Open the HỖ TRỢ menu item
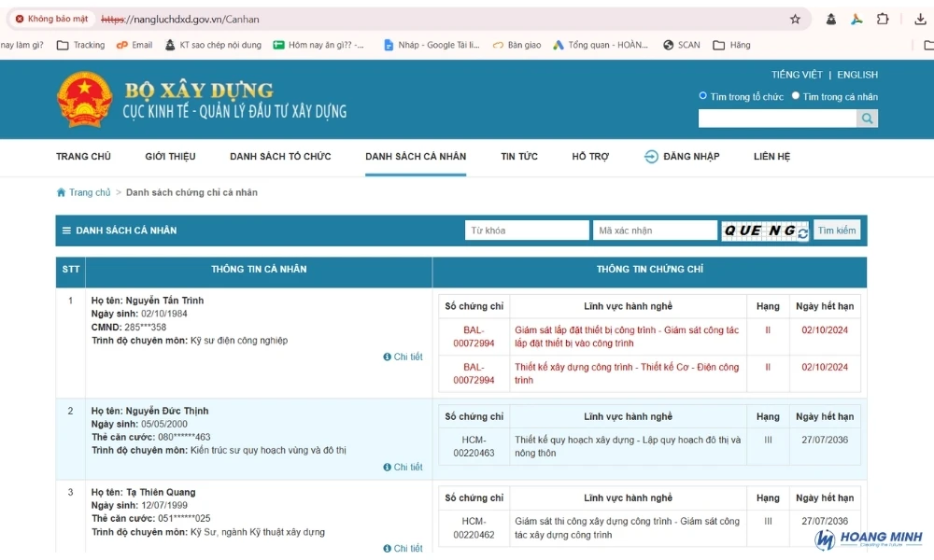The image size is (934, 560). click(x=590, y=157)
